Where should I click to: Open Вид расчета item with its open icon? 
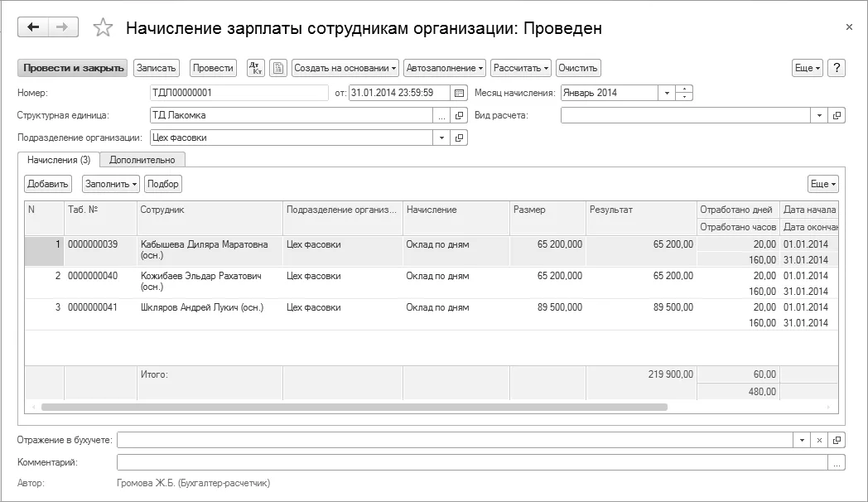(837, 116)
